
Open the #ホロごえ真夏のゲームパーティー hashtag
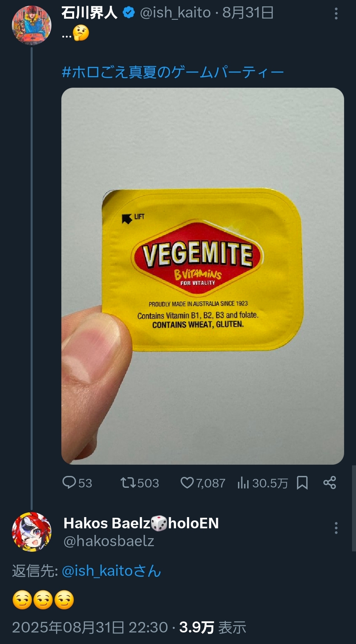173,72
